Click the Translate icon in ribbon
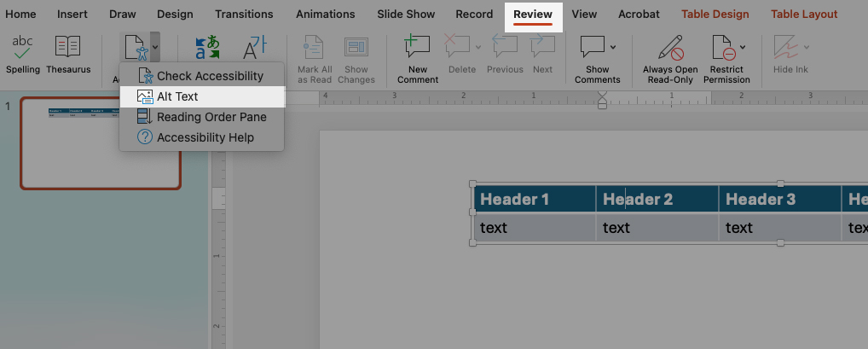This screenshot has height=349, width=868. [207, 49]
